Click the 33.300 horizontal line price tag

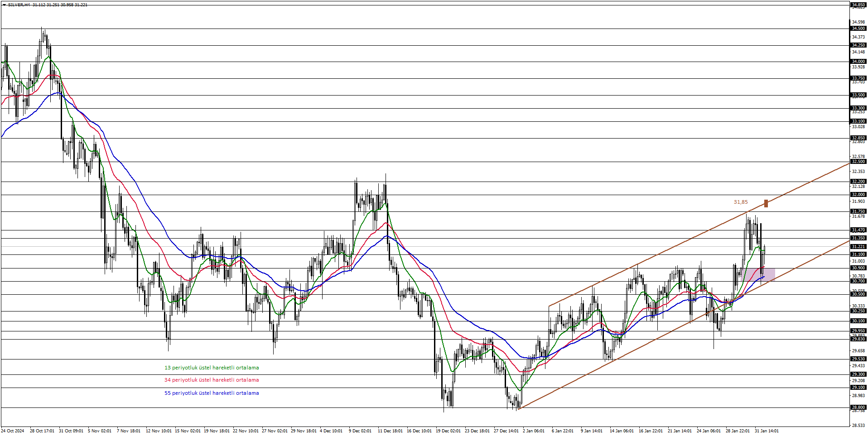click(x=858, y=108)
